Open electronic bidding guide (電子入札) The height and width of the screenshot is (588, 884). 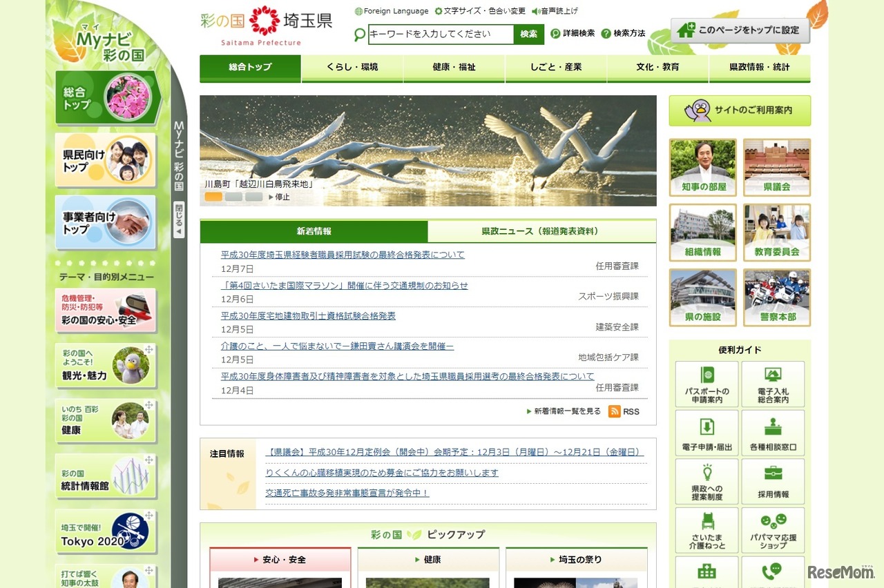(x=773, y=384)
